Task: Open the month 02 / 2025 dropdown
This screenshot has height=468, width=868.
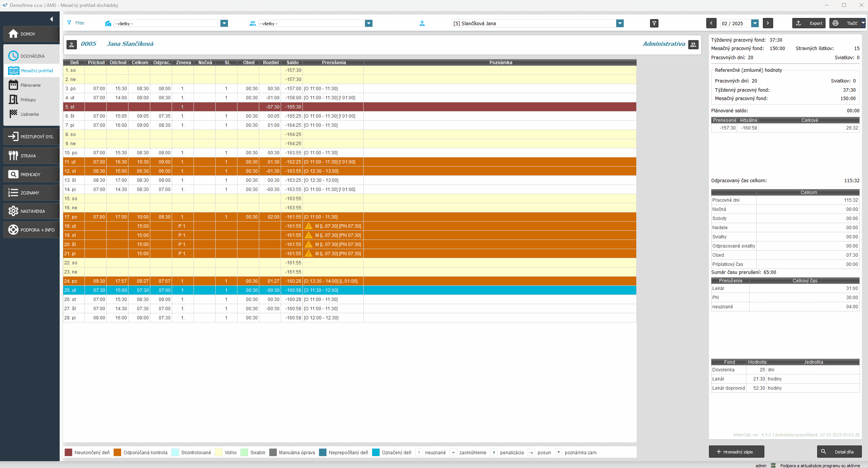Action: [754, 23]
